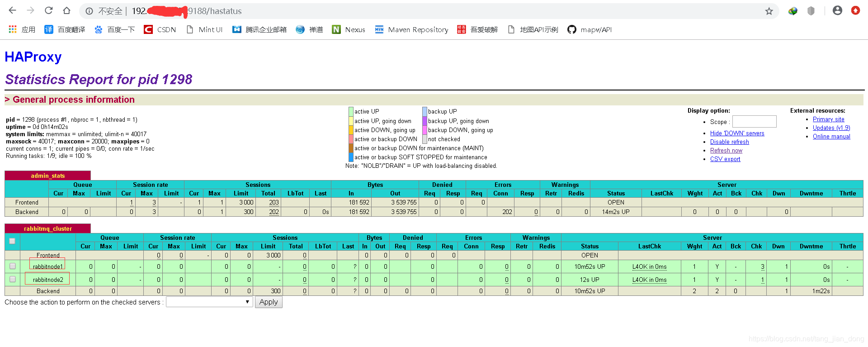Click the admin_stats Frontend row label

[x=27, y=202]
